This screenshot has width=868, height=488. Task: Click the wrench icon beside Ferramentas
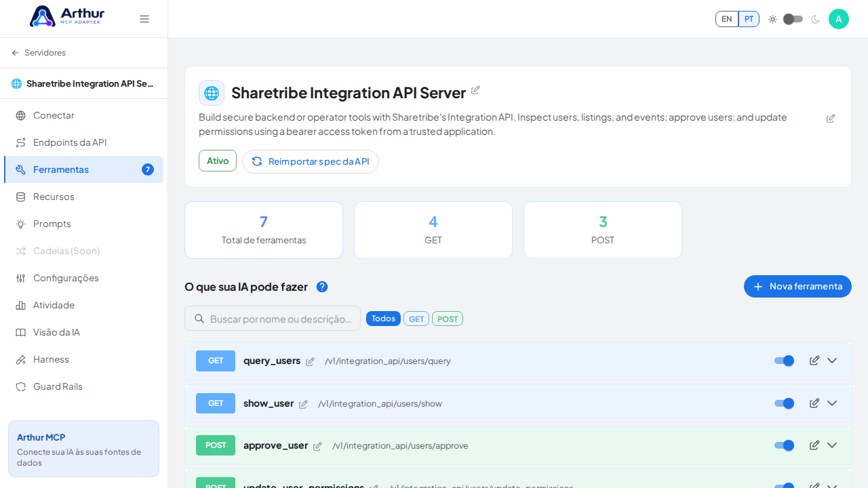[x=21, y=169]
